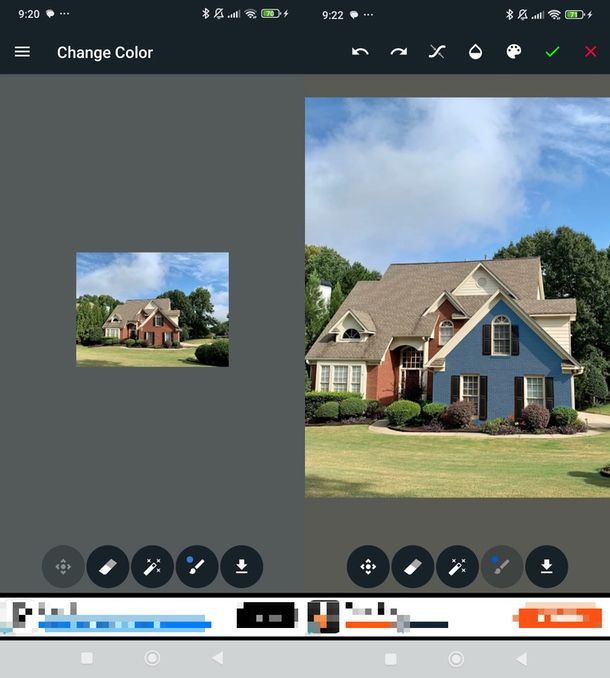The height and width of the screenshot is (678, 610).
Task: Select paint brush tool in right screen toolbar
Action: coord(502,566)
